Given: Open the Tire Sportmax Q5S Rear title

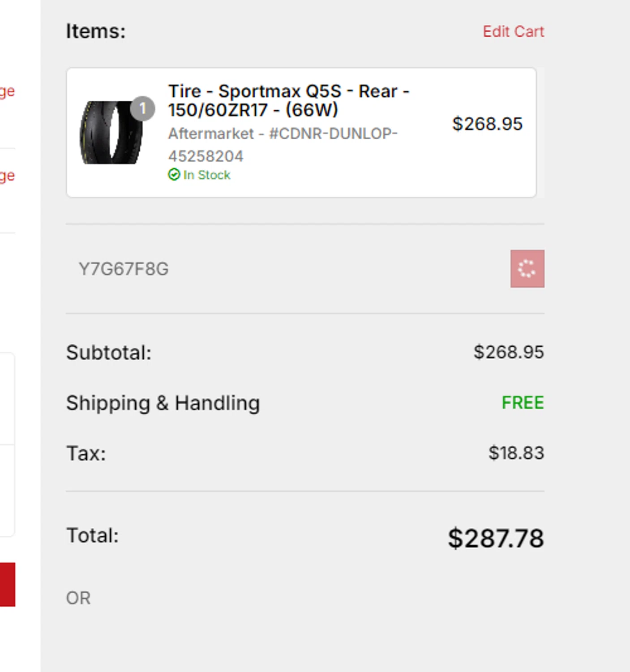Looking at the screenshot, I should point(288,100).
